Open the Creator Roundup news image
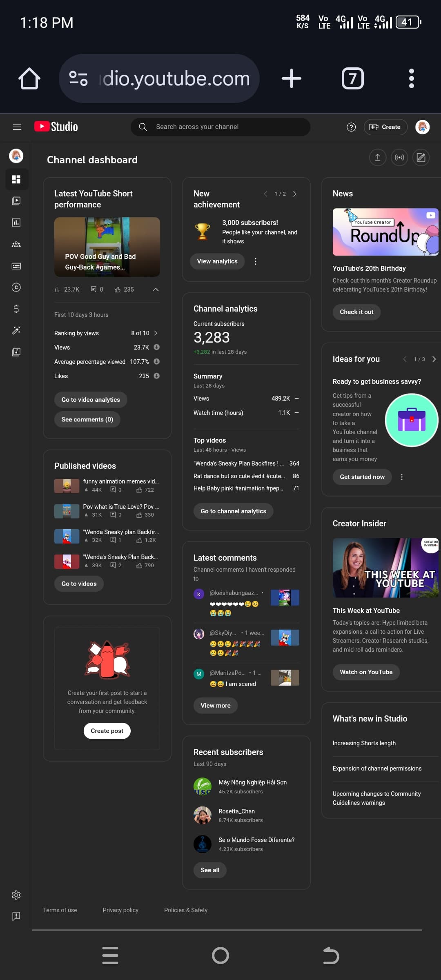 [x=385, y=232]
